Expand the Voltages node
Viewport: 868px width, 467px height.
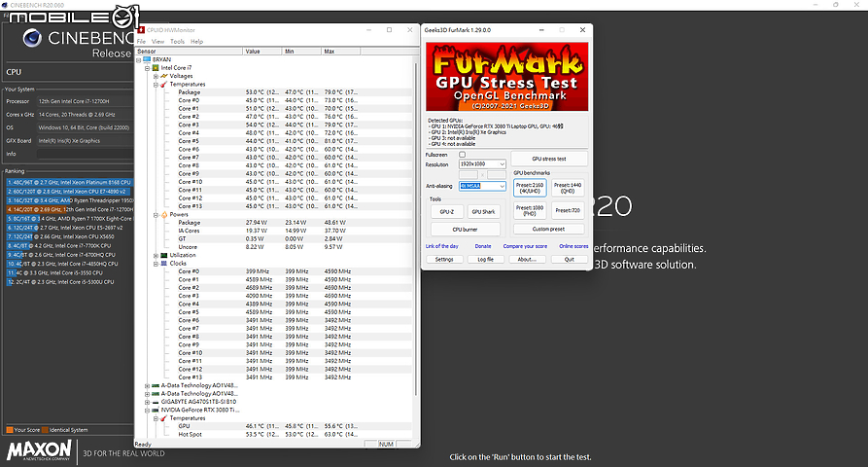point(156,77)
